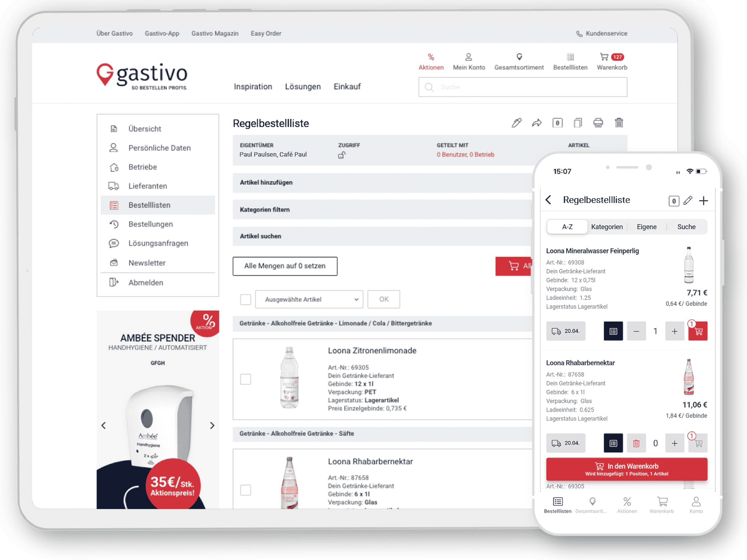Expand Artikel hinzufügen section

[x=383, y=182]
